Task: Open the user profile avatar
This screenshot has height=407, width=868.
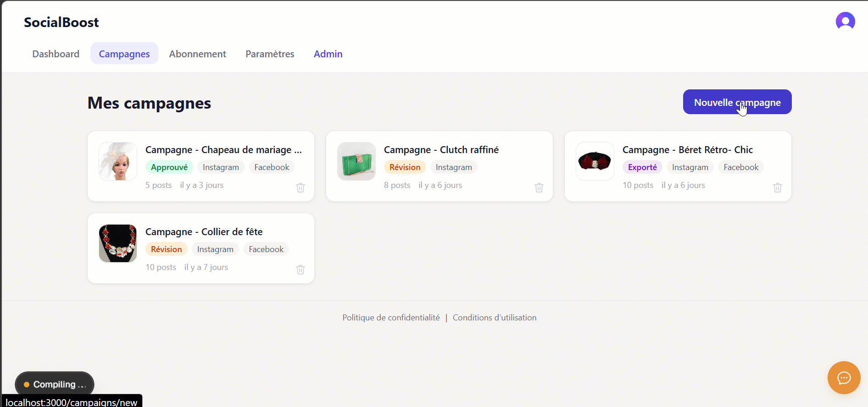Action: pyautogui.click(x=845, y=21)
